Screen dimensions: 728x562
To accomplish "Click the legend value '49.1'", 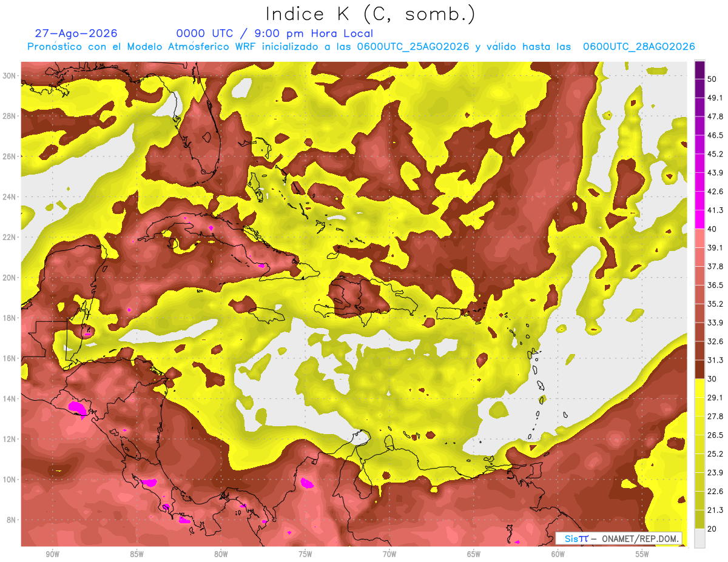I will pos(715,98).
